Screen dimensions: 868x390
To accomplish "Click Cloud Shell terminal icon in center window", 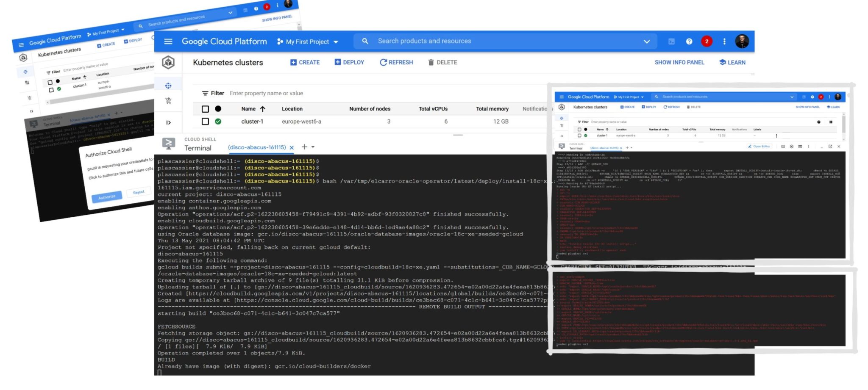I will pos(169,144).
